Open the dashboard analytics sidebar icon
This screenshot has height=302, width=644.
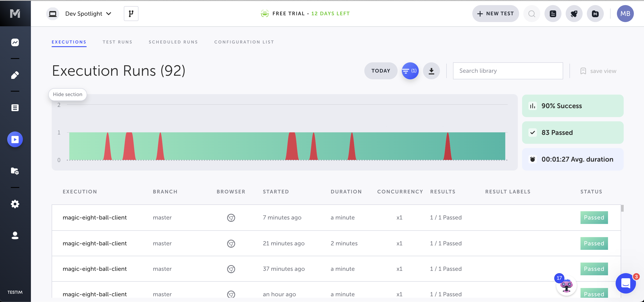(x=15, y=42)
